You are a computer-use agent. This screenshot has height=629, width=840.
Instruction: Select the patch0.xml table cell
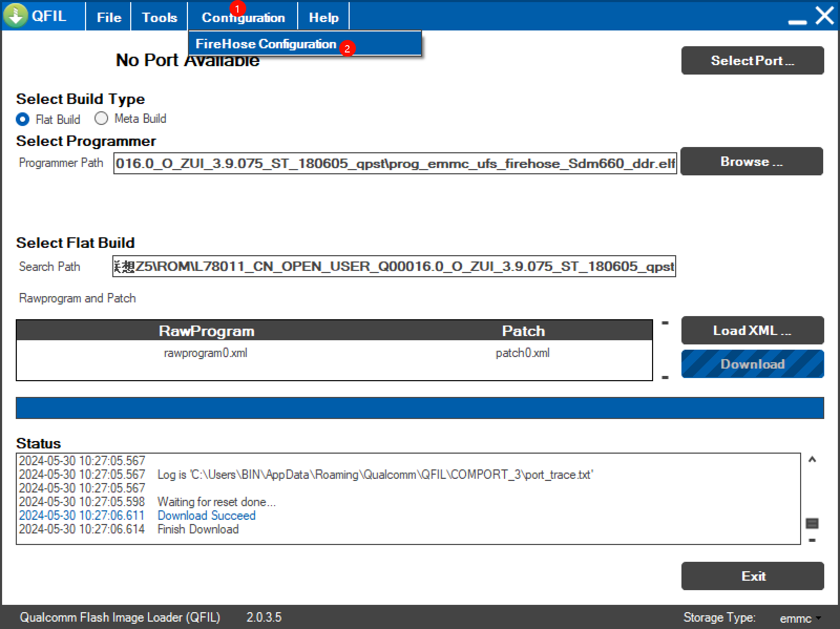click(x=523, y=353)
